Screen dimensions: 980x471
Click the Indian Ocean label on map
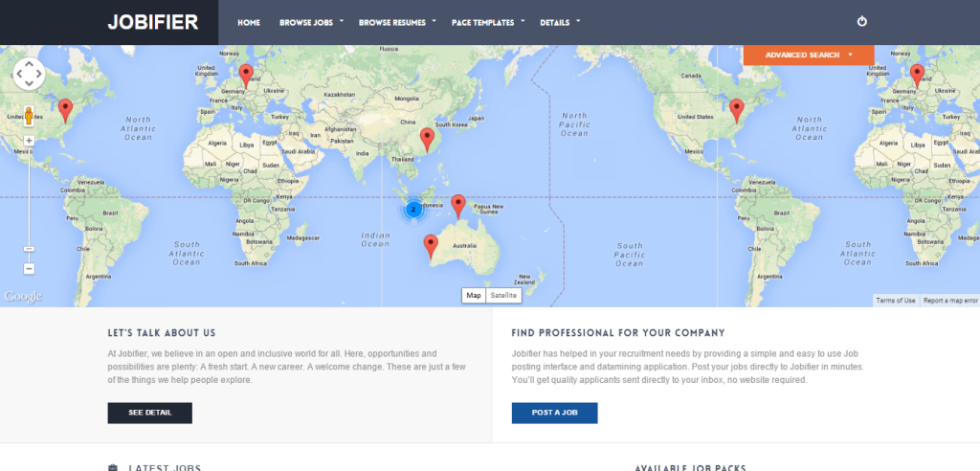[x=375, y=239]
